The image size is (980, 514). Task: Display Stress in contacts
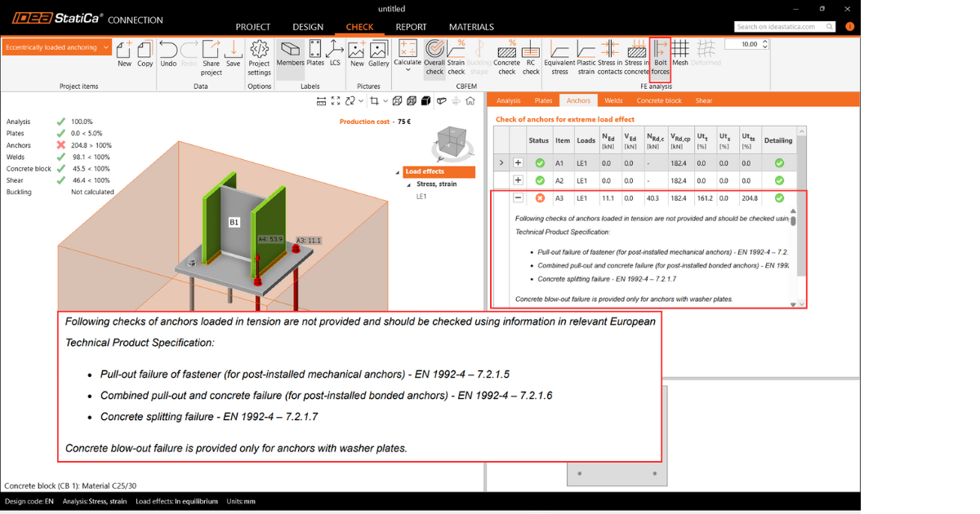[609, 58]
